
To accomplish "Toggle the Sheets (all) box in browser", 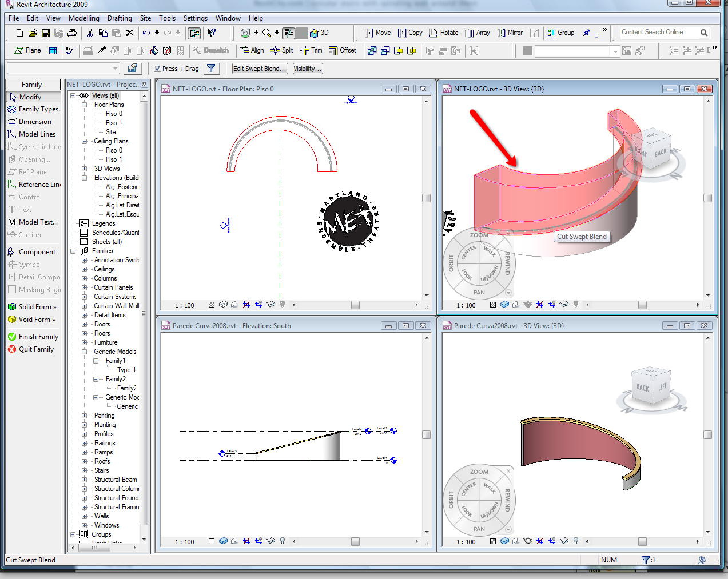I will coord(84,242).
